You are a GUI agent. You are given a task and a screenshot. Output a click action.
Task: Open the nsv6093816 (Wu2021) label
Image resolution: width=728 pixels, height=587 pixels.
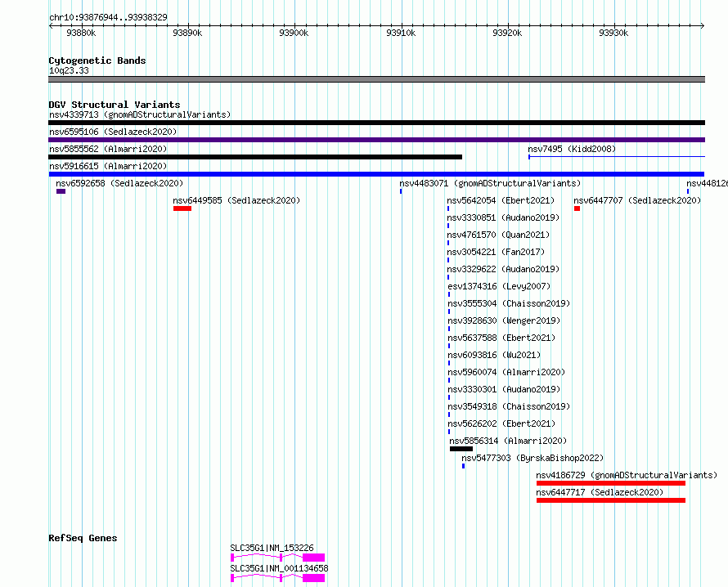tap(494, 355)
